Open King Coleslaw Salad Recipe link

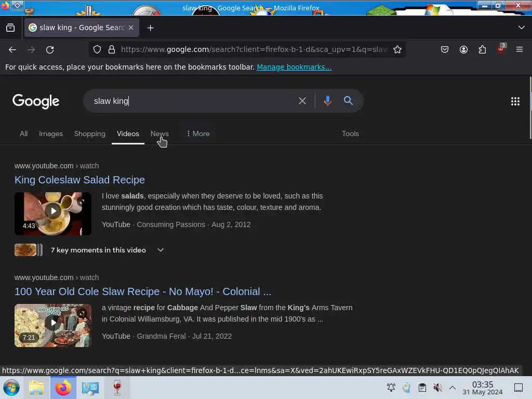pos(79,179)
